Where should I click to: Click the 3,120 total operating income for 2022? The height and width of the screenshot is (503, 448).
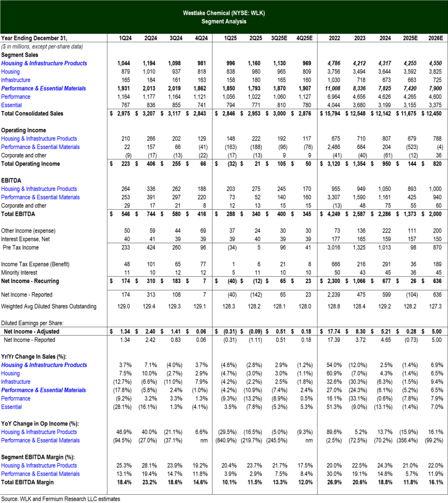coord(334,164)
